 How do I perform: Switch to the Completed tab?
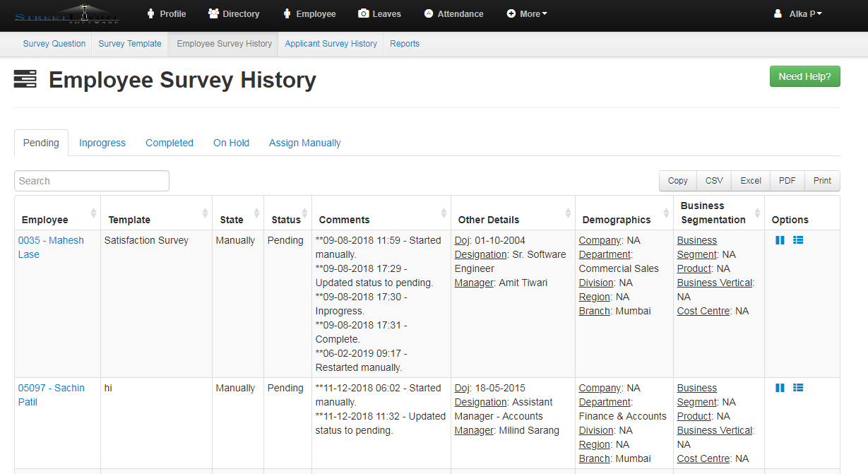tap(170, 143)
